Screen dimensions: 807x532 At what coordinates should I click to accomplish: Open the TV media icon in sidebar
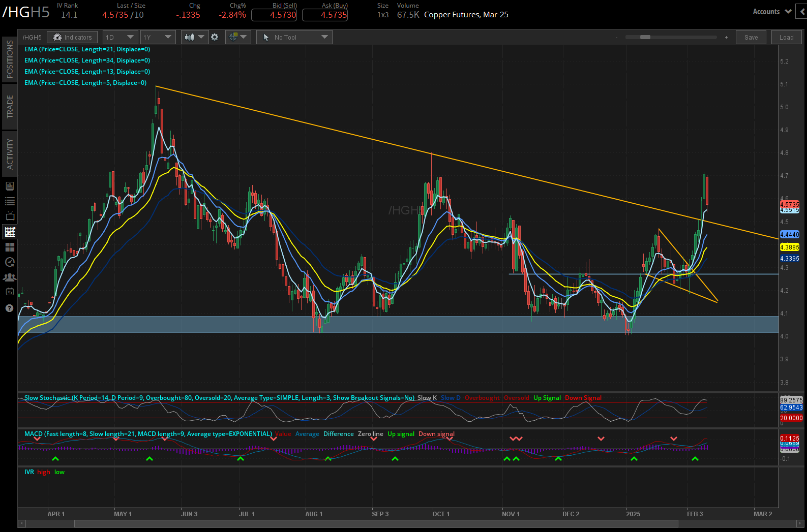point(10,216)
